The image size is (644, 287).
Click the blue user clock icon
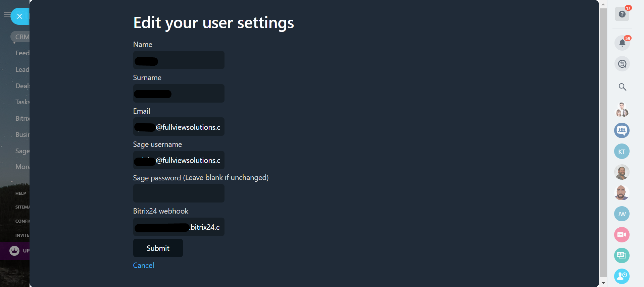622,276
